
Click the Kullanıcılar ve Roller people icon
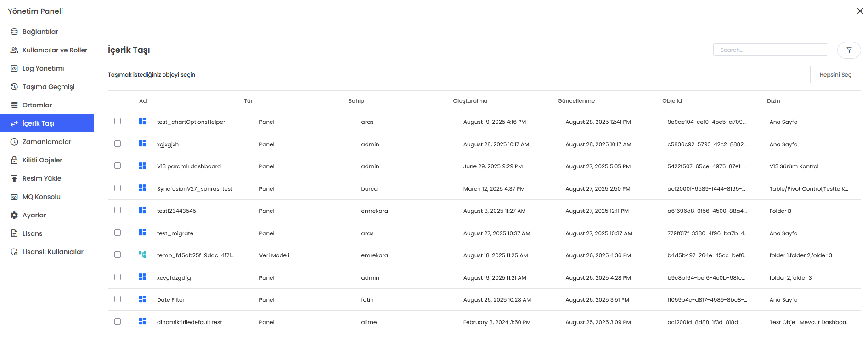pyautogui.click(x=14, y=50)
